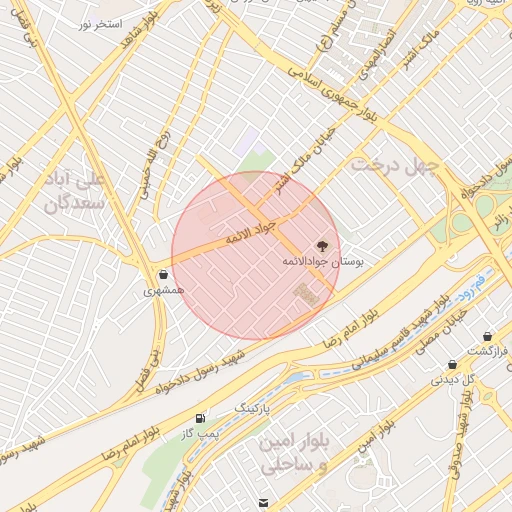Viewport: 512px width, 512px height.
Task: Click the بوستان جوادالائمه park name text
Action: tap(323, 262)
